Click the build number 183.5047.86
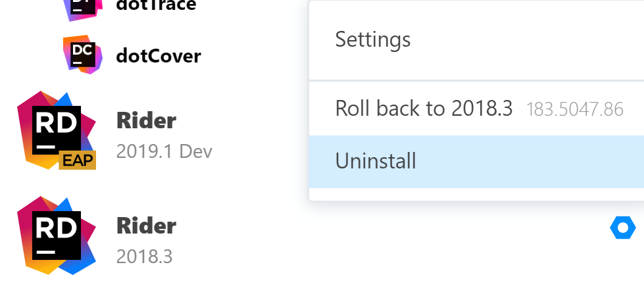Screen dimensions: 644x298 click(575, 109)
